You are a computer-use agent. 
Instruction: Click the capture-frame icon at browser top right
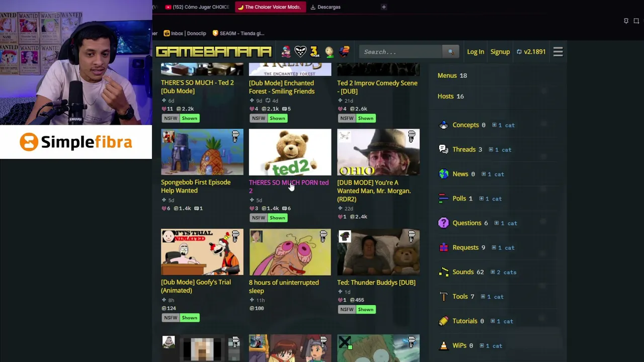click(636, 21)
